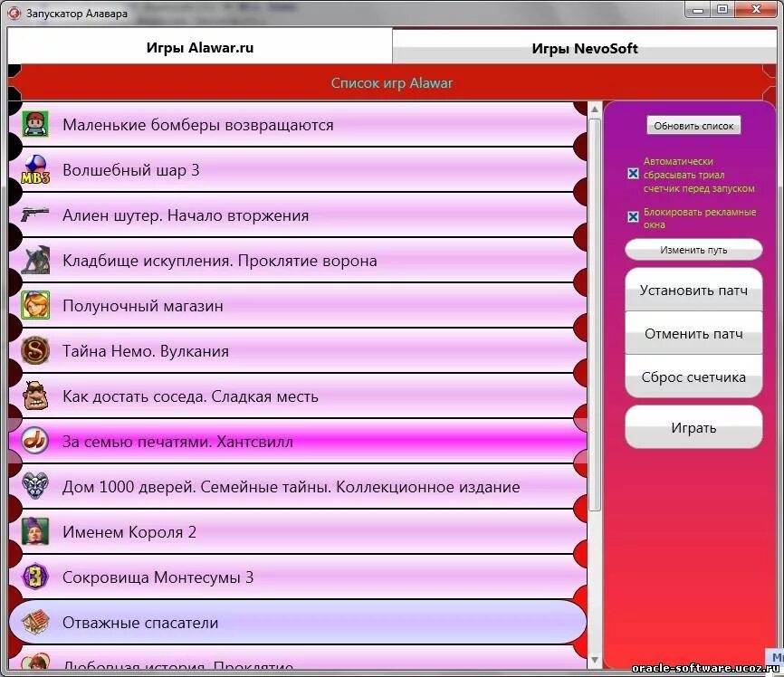This screenshot has height=677, width=784.
Task: Switch to the Игры Alawar.ru tab
Action: point(200,46)
